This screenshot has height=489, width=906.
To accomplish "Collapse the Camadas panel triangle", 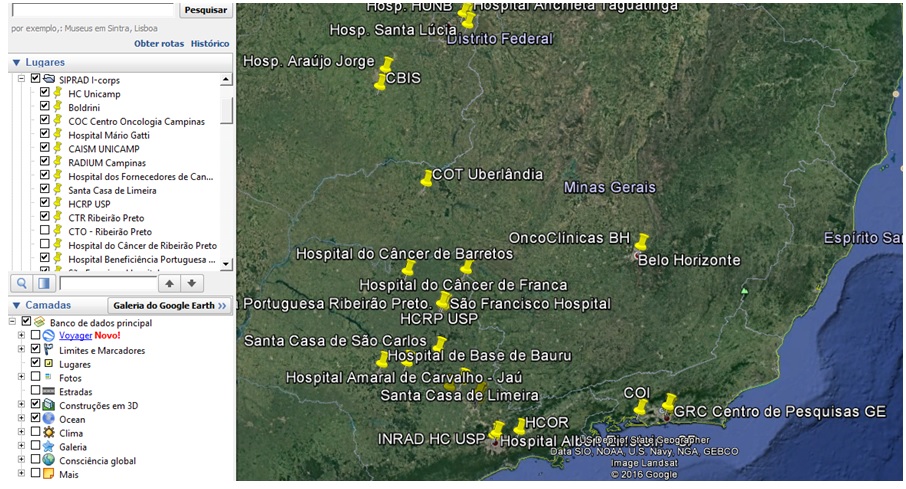I will (16, 305).
